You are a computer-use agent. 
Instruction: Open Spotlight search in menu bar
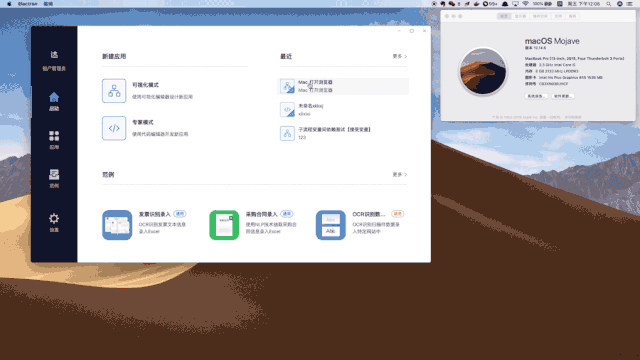(x=609, y=4)
